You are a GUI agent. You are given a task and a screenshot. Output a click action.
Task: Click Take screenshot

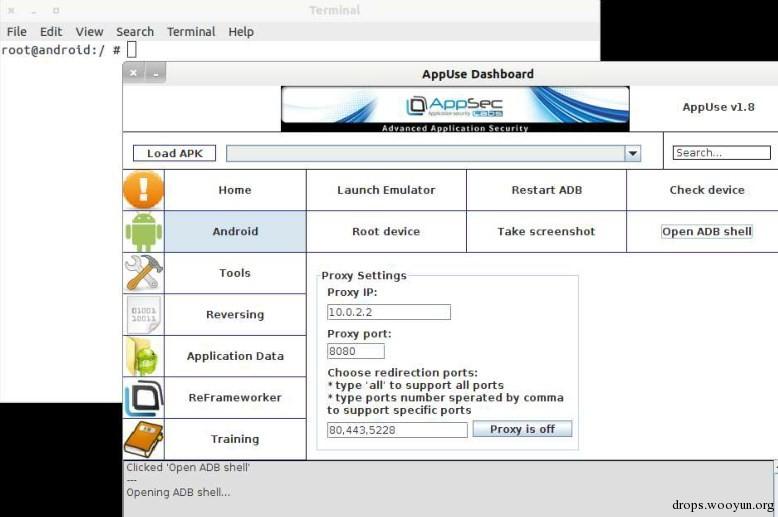click(546, 231)
